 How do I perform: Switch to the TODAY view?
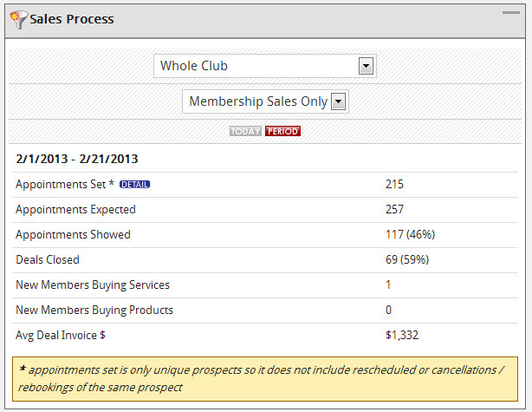pos(245,132)
